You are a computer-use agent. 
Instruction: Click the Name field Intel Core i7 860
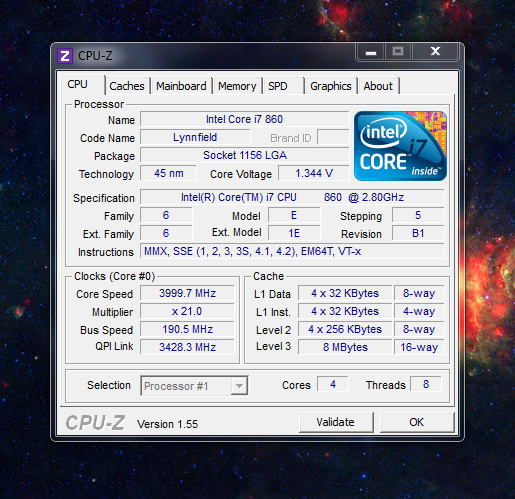click(244, 119)
